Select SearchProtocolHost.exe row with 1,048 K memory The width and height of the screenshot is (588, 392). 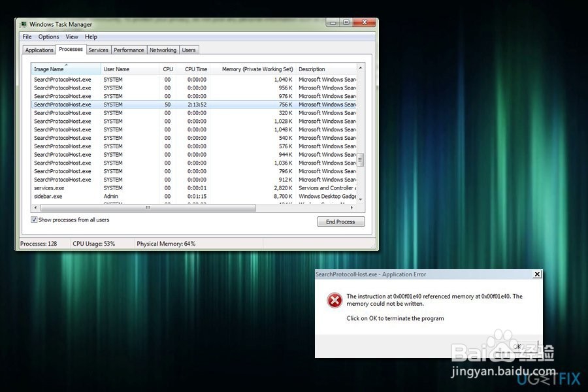[194, 129]
